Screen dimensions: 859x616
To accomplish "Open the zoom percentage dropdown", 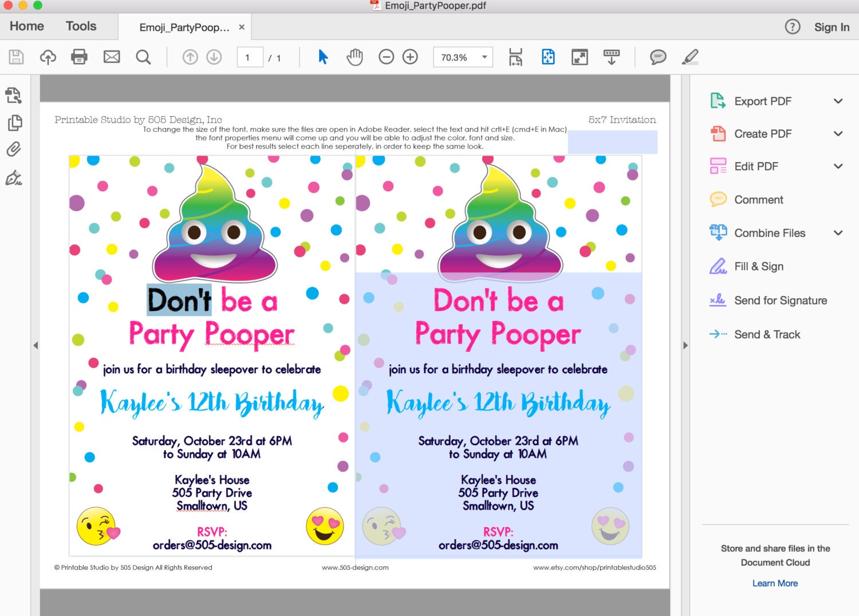I will [x=484, y=57].
